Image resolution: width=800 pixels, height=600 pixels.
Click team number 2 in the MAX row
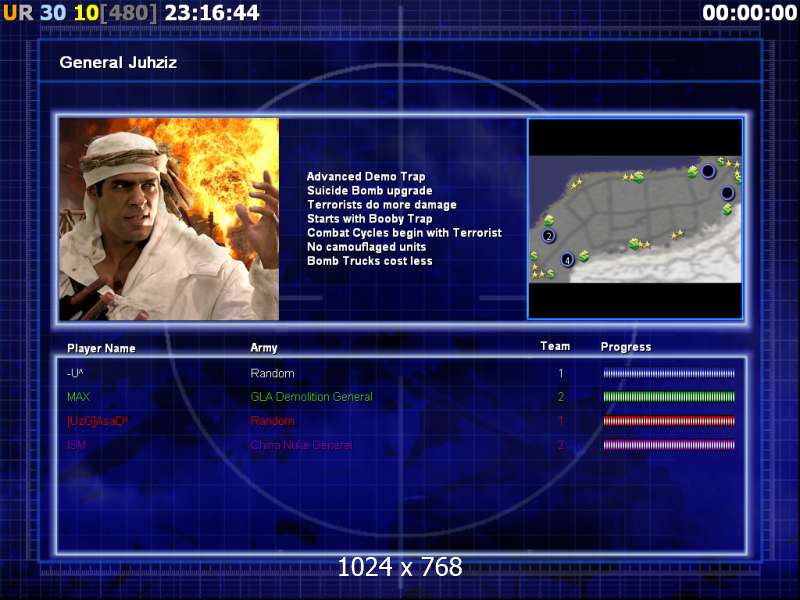[x=561, y=397]
